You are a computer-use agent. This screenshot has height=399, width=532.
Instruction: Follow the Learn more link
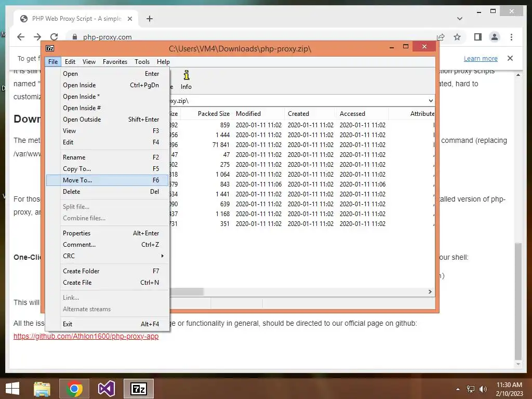[x=481, y=58]
